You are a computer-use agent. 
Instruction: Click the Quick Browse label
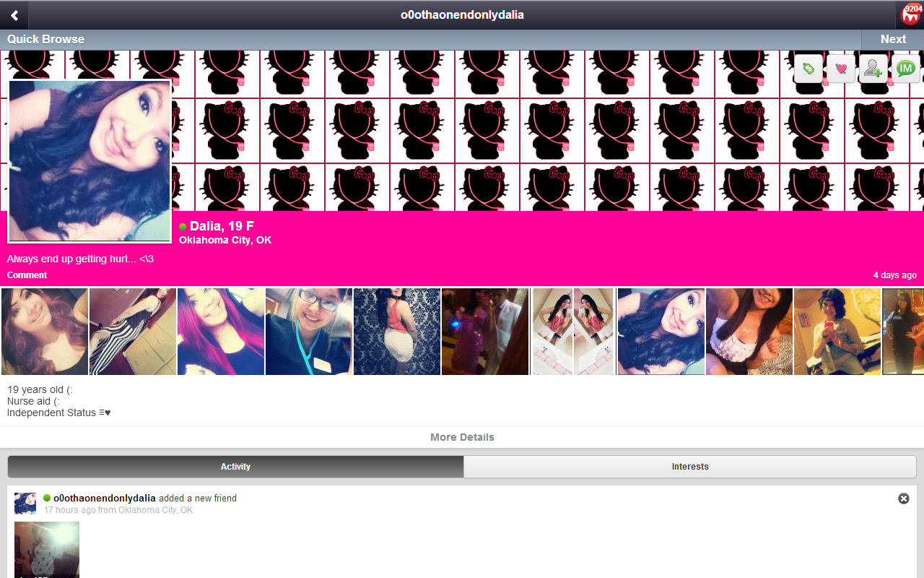tap(46, 40)
